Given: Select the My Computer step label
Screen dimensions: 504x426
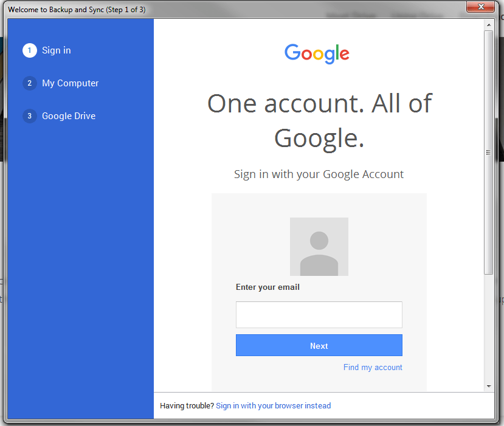Looking at the screenshot, I should pyautogui.click(x=70, y=83).
